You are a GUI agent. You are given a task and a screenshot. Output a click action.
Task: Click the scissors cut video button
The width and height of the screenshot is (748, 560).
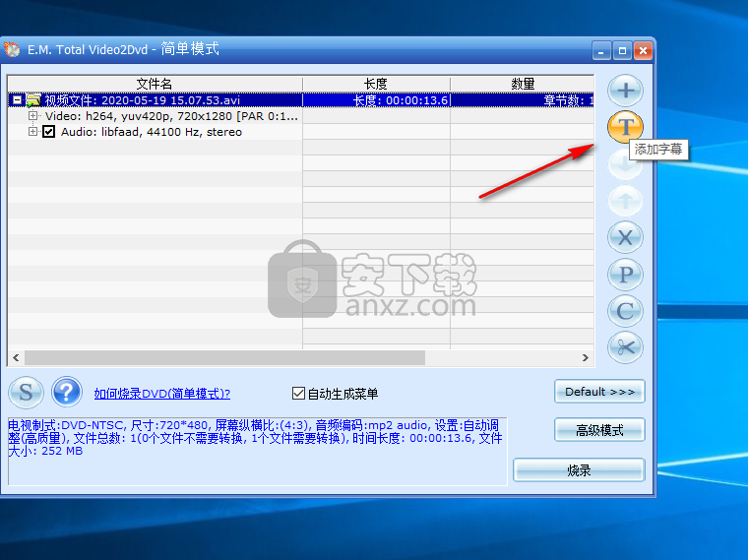pos(625,347)
